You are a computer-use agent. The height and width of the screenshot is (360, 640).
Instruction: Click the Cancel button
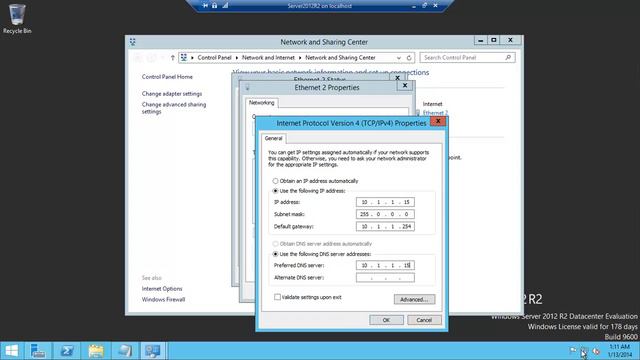click(424, 320)
